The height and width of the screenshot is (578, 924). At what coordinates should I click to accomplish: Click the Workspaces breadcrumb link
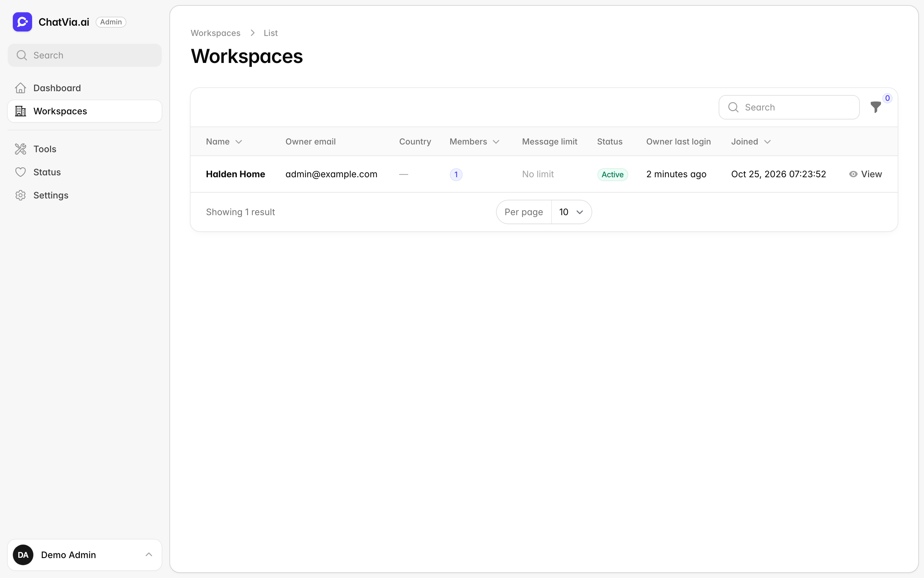(215, 33)
